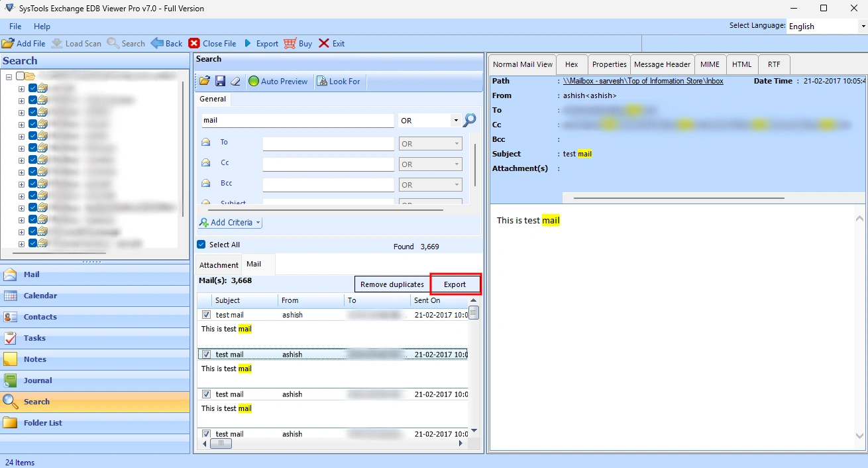Open the OR dropdown beside the mail keyword field

tap(456, 121)
